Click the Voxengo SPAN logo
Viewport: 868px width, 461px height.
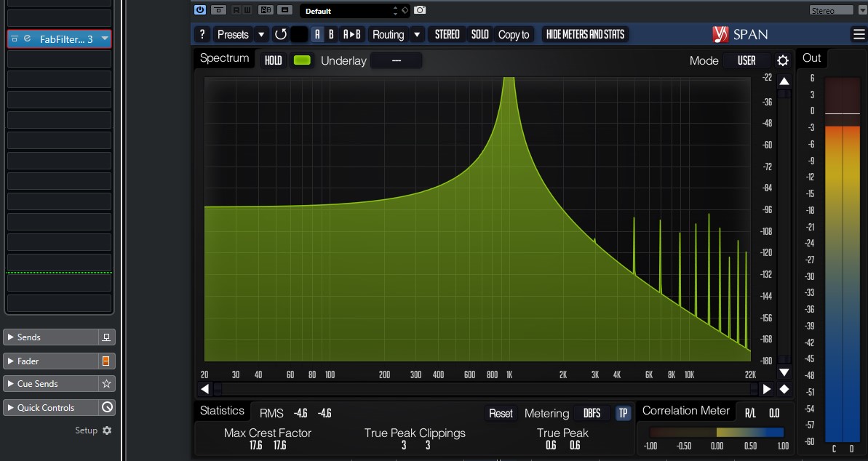point(740,34)
